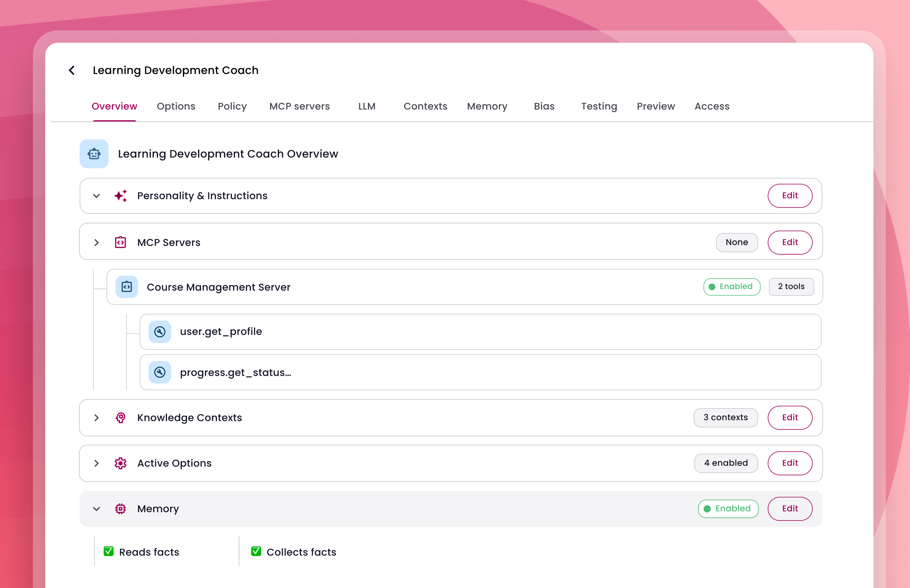Click the Memory chip icon
Screen dimensions: 910x588
[x=120, y=509]
